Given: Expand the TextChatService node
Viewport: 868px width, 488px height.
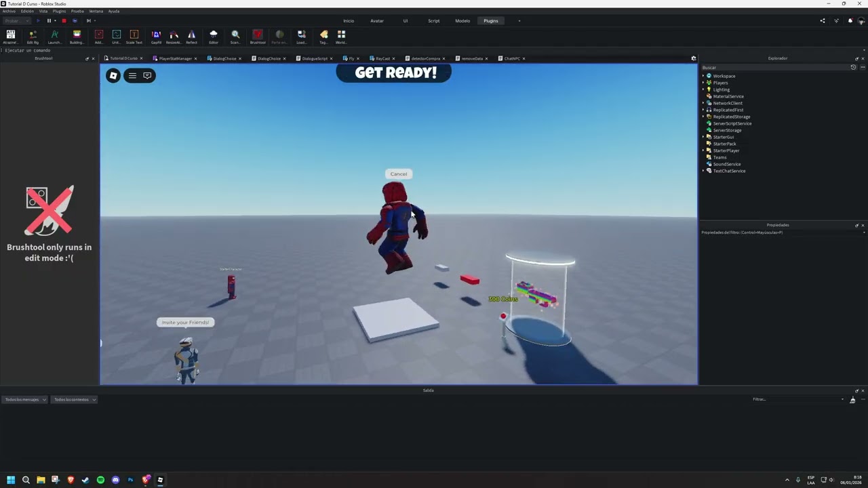Looking at the screenshot, I should click(x=703, y=171).
